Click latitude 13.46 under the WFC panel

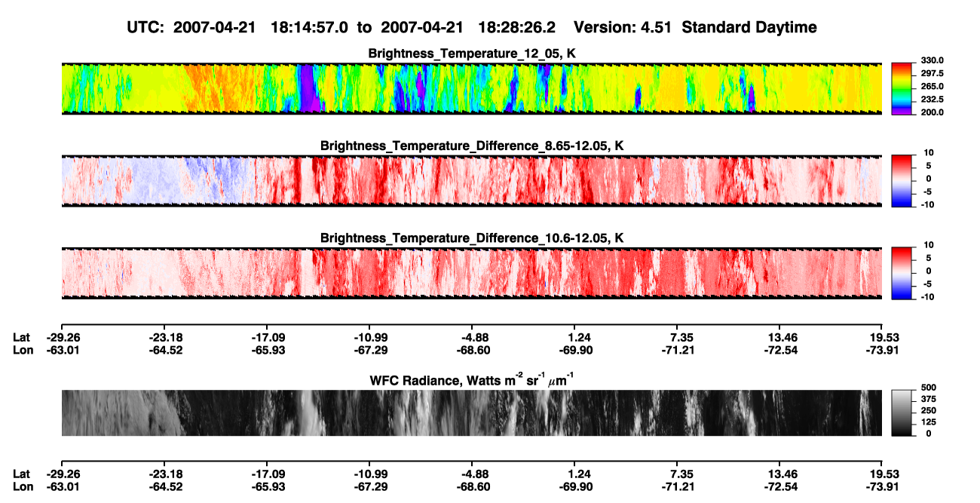click(x=779, y=474)
